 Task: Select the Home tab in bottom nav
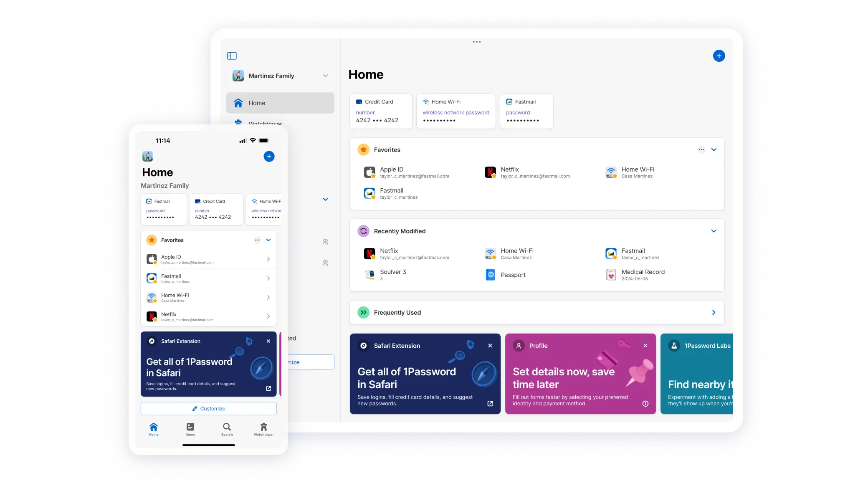pos(153,428)
